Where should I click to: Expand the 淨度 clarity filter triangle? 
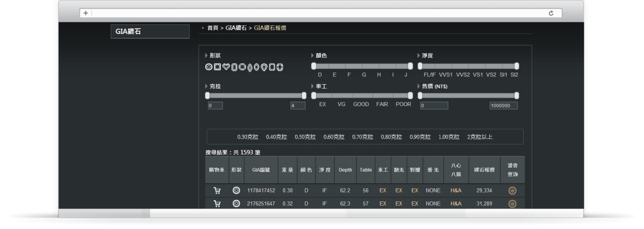point(419,55)
